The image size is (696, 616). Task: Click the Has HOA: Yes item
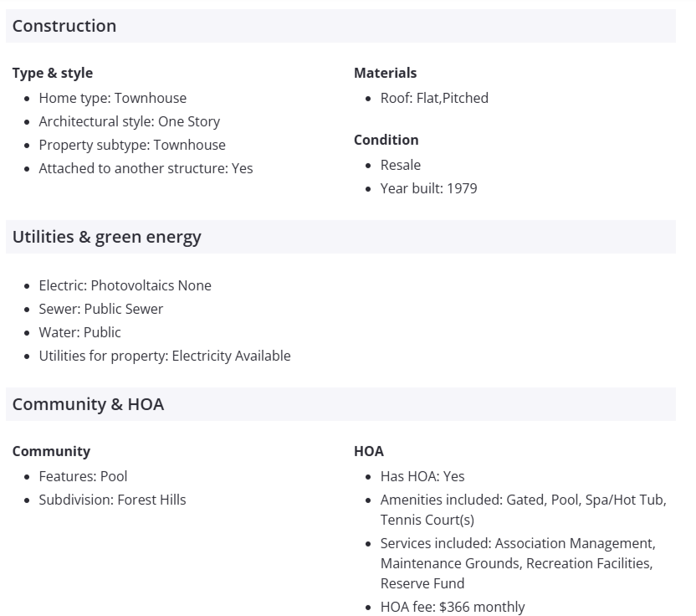tap(422, 476)
